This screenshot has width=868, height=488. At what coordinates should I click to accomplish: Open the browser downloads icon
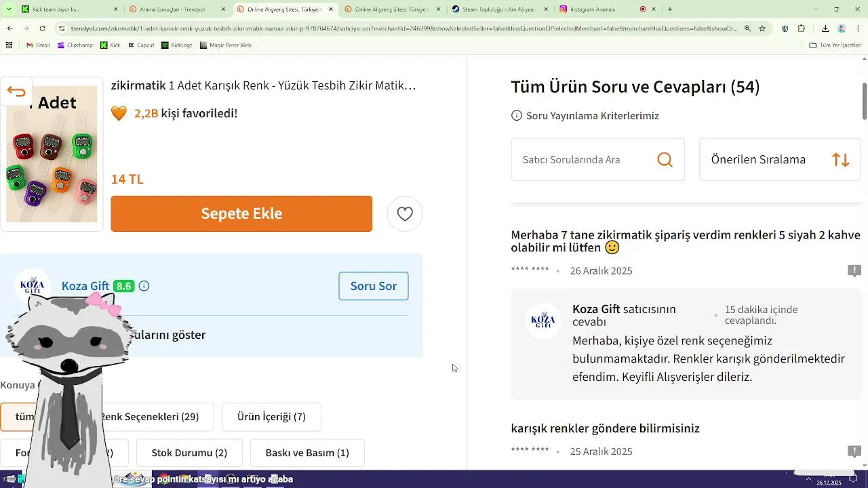coord(825,28)
